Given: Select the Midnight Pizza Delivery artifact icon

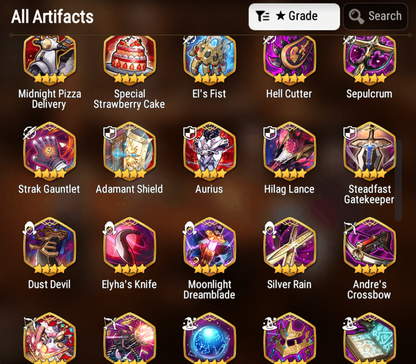Looking at the screenshot, I should click(49, 59).
